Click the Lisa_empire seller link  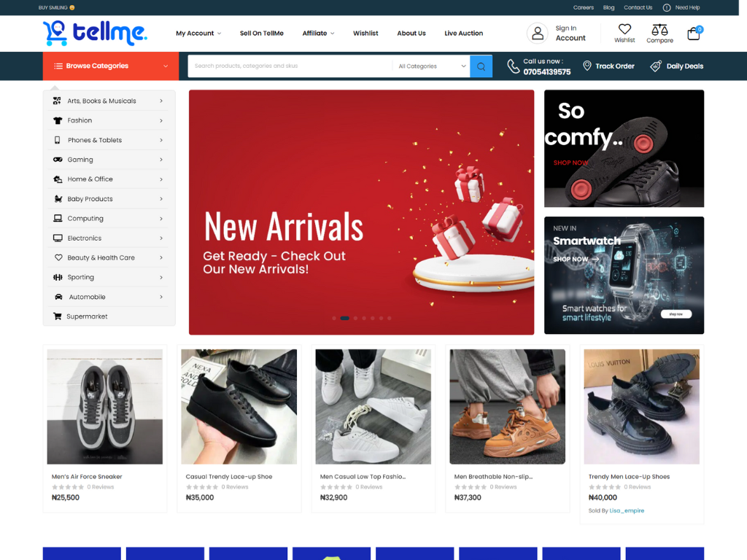(x=627, y=510)
